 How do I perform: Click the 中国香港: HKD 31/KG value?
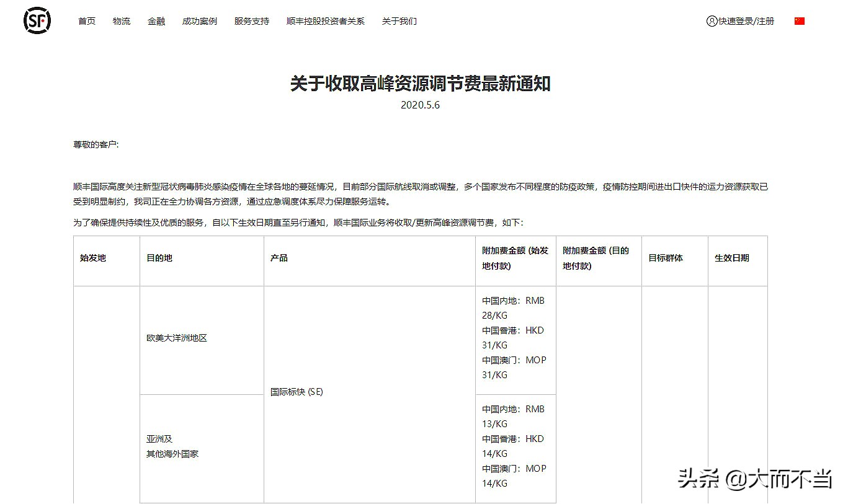click(x=513, y=338)
